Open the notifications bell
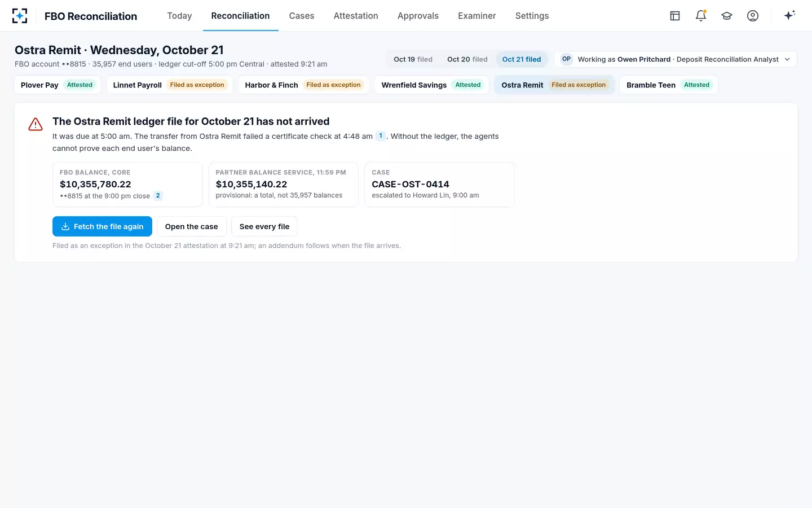Screen dimensions: 812x508 (x=701, y=16)
